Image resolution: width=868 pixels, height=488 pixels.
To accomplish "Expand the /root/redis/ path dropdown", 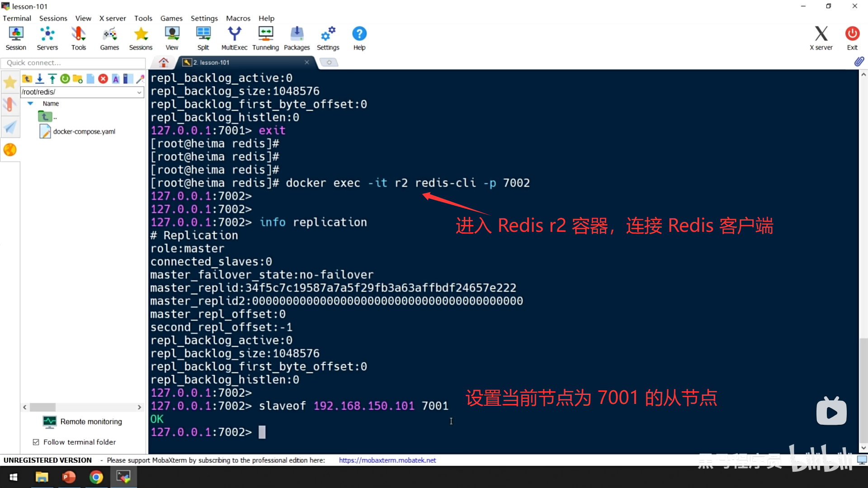I will [139, 92].
